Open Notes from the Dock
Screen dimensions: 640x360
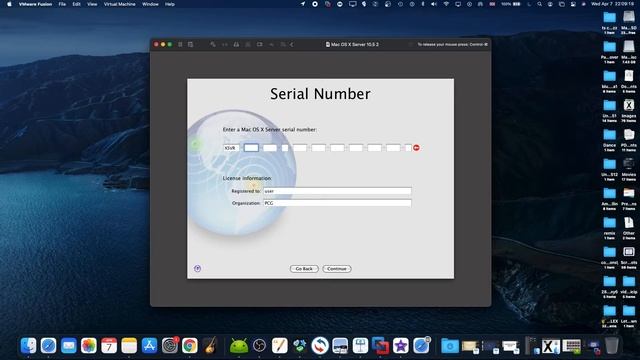129,346
